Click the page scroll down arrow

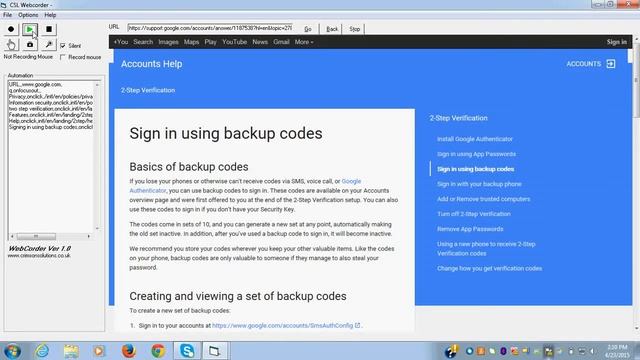pos(636,328)
